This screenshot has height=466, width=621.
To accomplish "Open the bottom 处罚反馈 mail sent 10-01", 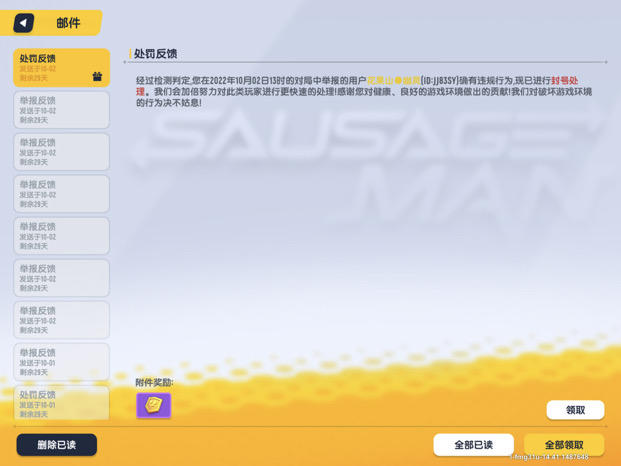I will (61, 403).
